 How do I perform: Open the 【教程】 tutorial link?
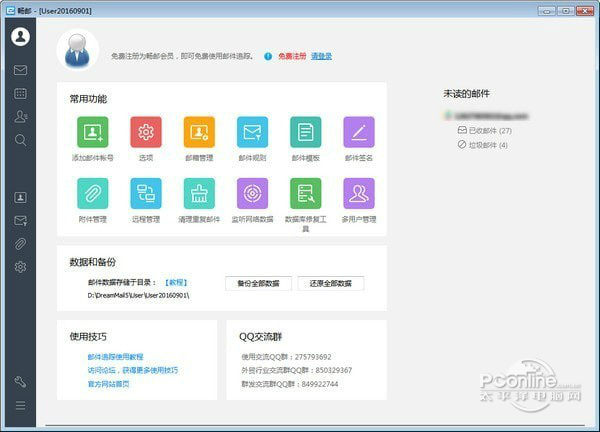coord(176,282)
